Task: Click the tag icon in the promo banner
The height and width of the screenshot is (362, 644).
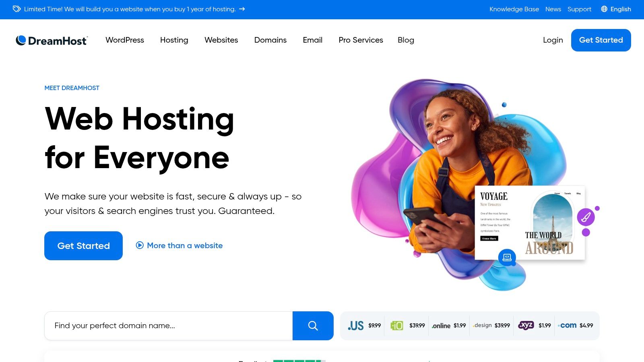Action: [x=16, y=8]
